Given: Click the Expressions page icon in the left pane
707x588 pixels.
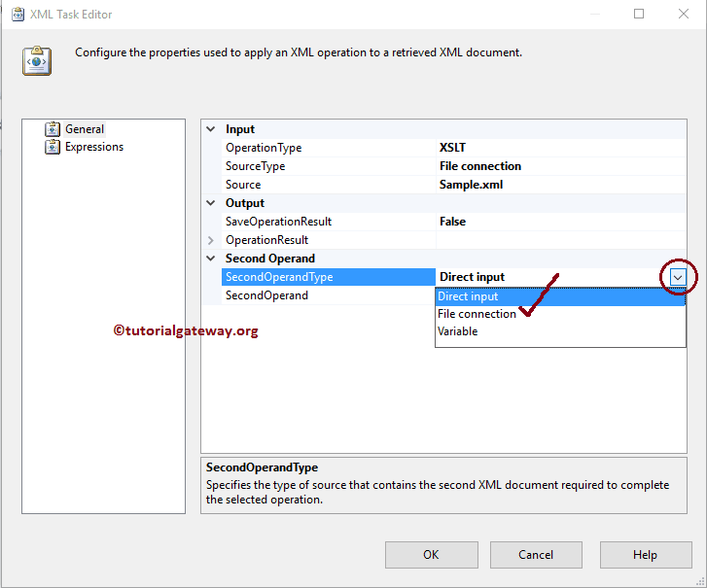Looking at the screenshot, I should pos(53,147).
